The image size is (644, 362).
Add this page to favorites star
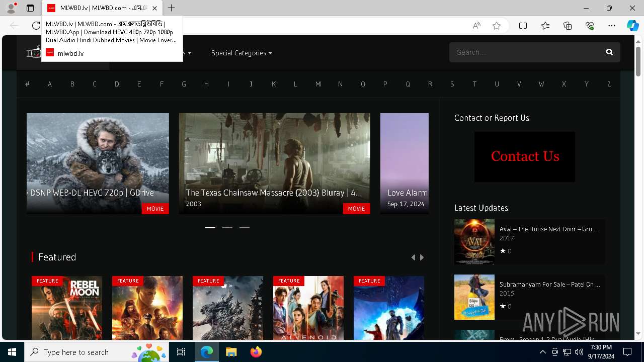tap(497, 26)
